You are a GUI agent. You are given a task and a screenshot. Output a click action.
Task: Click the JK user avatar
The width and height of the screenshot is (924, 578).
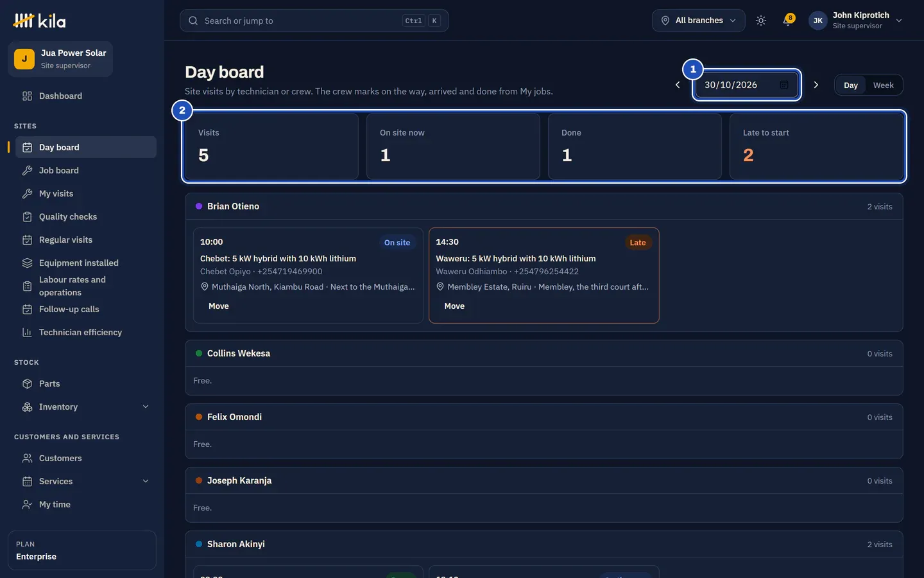point(818,21)
